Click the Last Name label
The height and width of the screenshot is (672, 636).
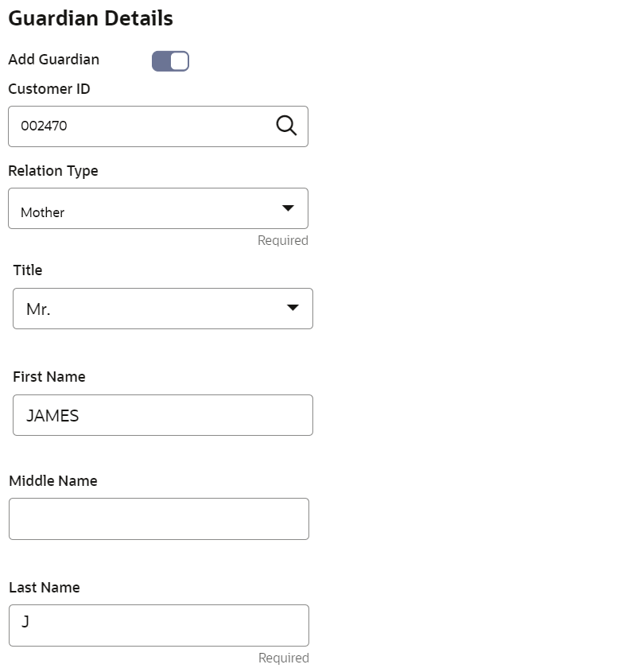click(45, 588)
